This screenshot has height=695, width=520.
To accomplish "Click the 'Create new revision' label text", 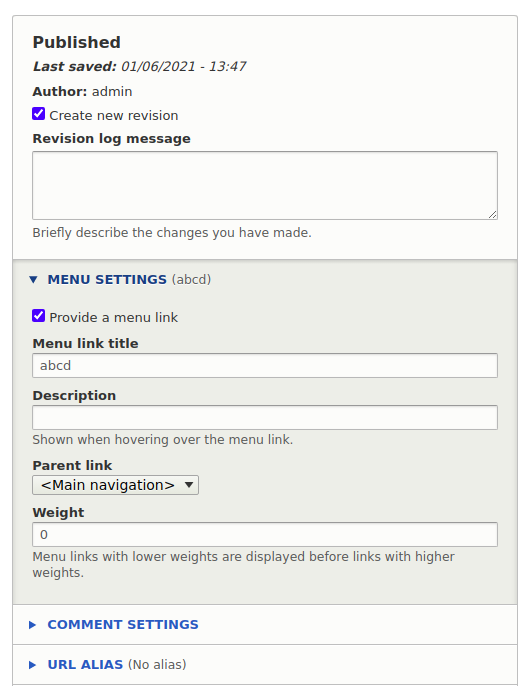I will tap(114, 116).
